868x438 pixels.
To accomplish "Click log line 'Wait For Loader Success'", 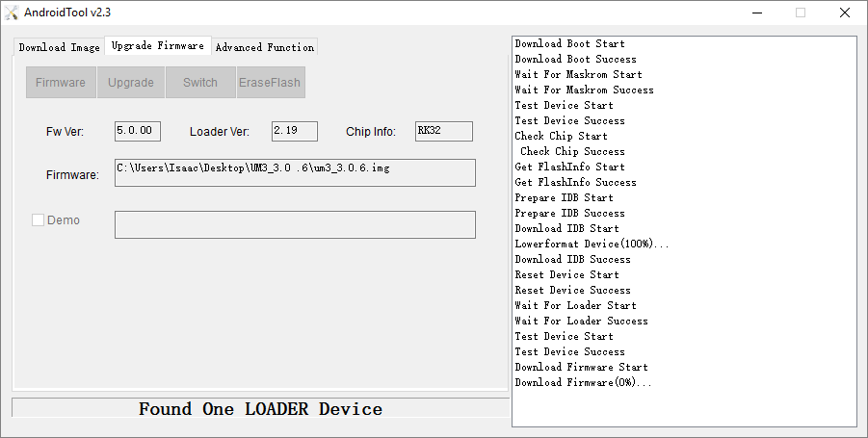I will pos(581,322).
